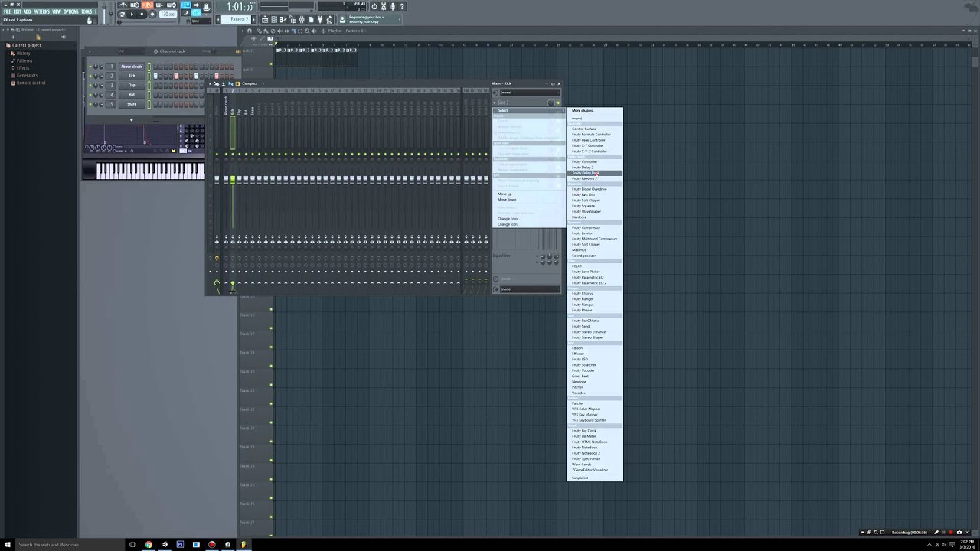This screenshot has width=980, height=551.
Task: Mute the Above clouds channel LED
Action: coord(90,67)
